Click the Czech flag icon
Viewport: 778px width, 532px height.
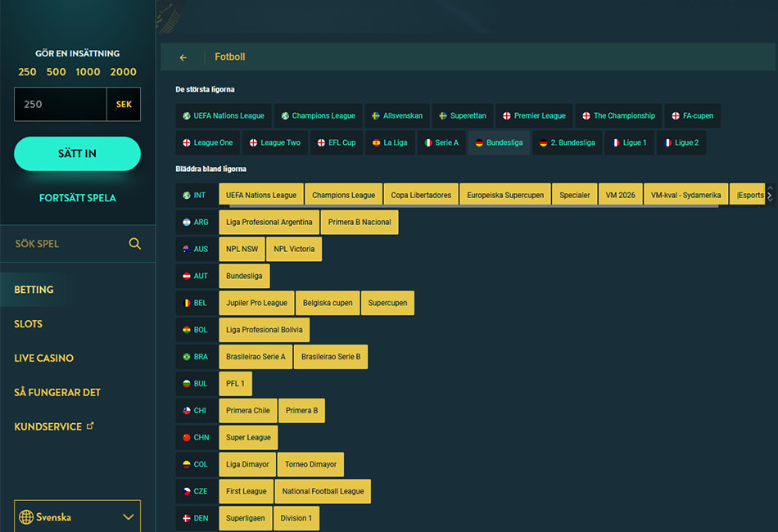(187, 491)
